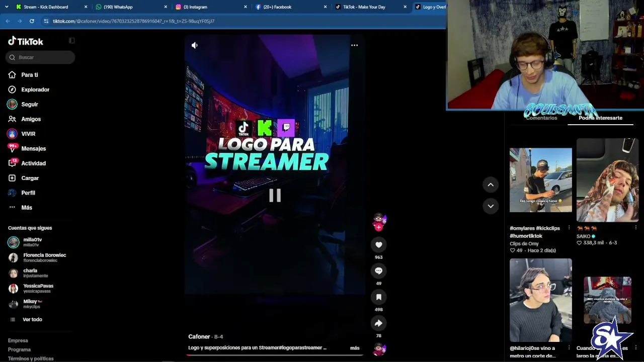The height and width of the screenshot is (362, 644).
Task: Switch to the Podría interesarte tab
Action: 600,118
